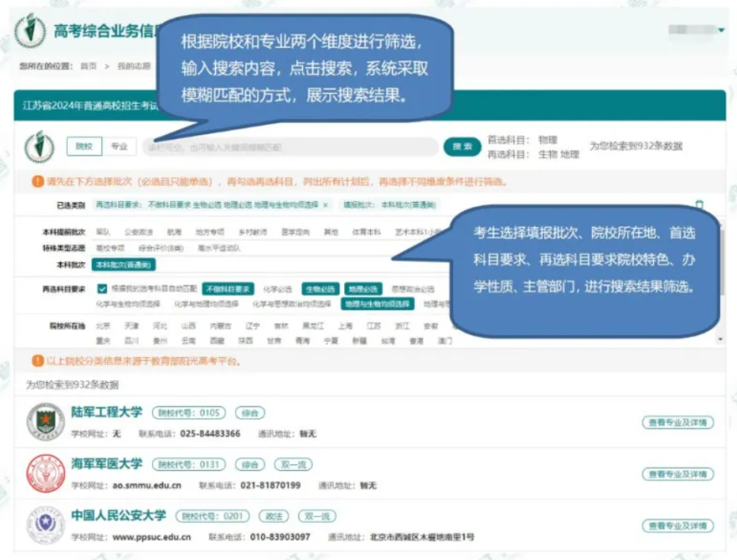Switch to the 院校 search tab
Image resolution: width=737 pixels, height=560 pixels.
tap(84, 146)
